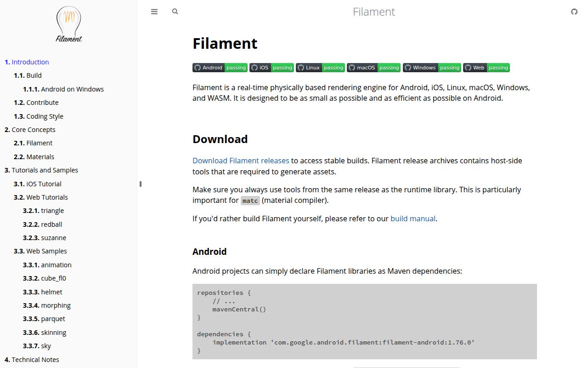Open the 3.2.2. redball tutorial
The height and width of the screenshot is (368, 588).
pos(43,224)
